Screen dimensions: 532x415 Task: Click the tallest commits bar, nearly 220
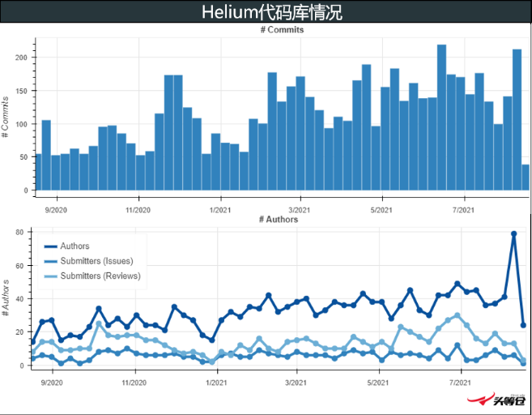pos(442,118)
